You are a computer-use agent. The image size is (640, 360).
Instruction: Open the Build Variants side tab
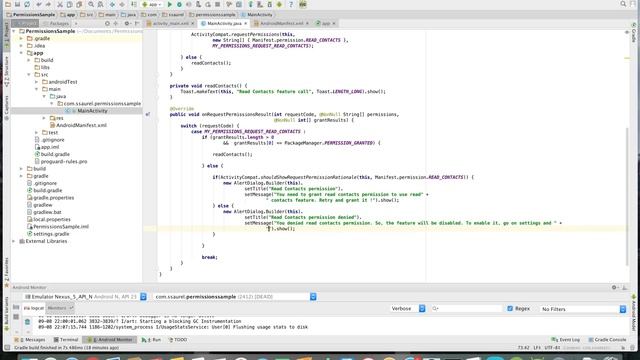pos(7,312)
